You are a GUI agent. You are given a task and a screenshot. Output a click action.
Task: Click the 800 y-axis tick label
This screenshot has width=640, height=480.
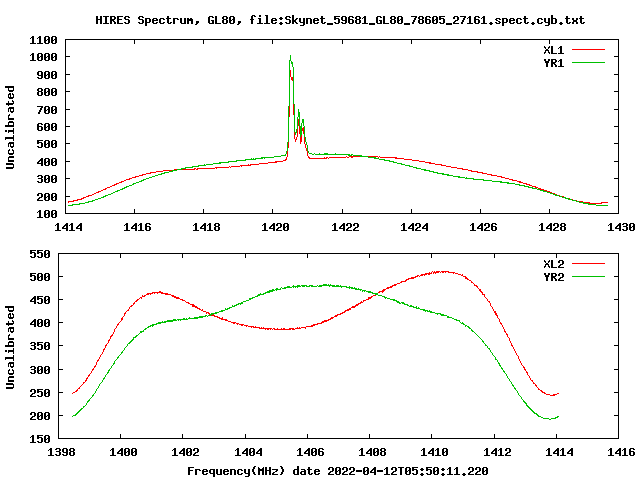pos(47,92)
